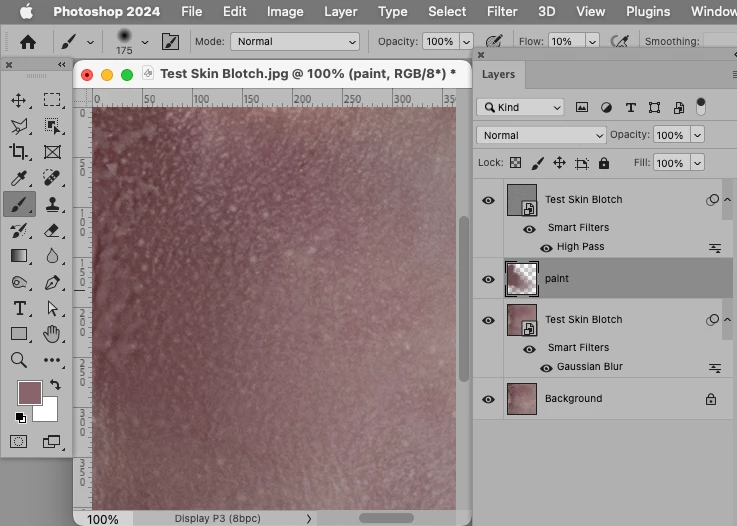Select the Move tool
The width and height of the screenshot is (737, 526).
click(x=18, y=100)
